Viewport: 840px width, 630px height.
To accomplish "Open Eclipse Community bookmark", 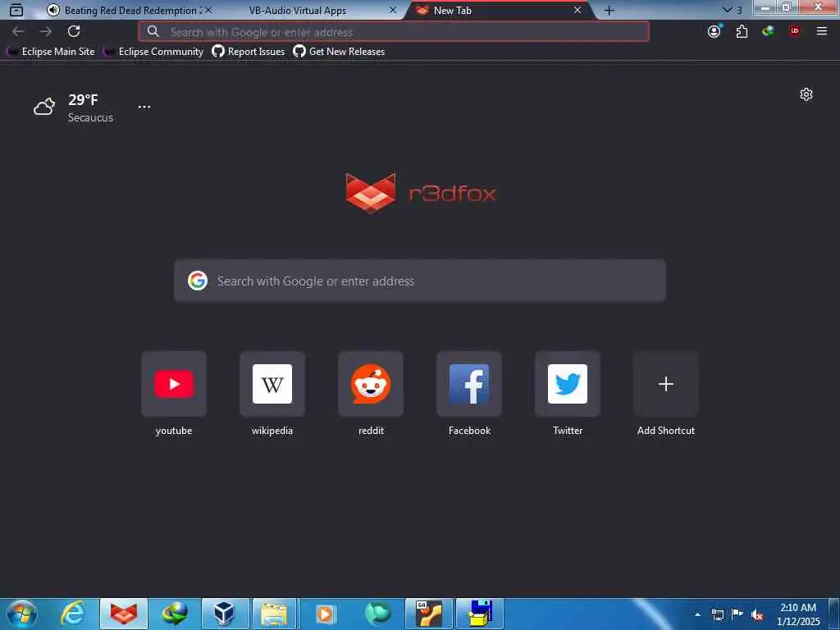I will pos(153,52).
